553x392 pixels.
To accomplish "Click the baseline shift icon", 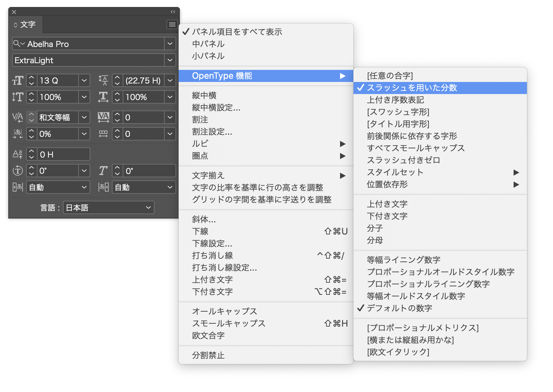I will [18, 155].
